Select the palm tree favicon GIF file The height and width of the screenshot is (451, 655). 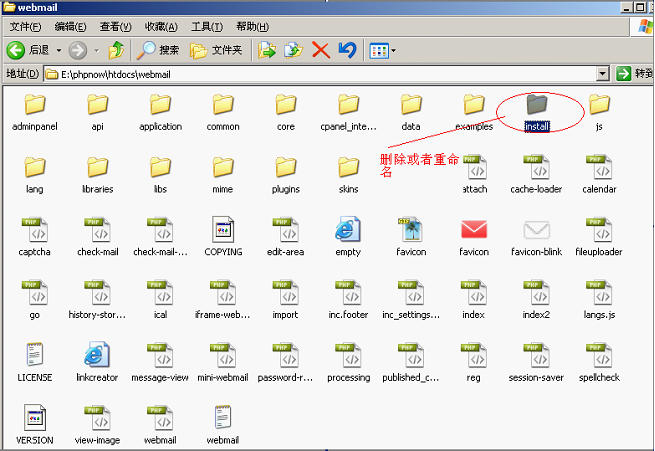pyautogui.click(x=411, y=237)
